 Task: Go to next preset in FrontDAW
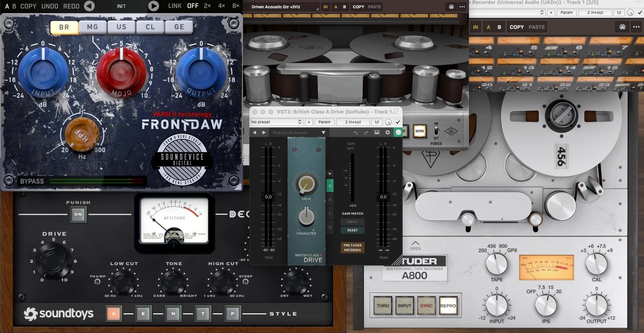(x=153, y=6)
